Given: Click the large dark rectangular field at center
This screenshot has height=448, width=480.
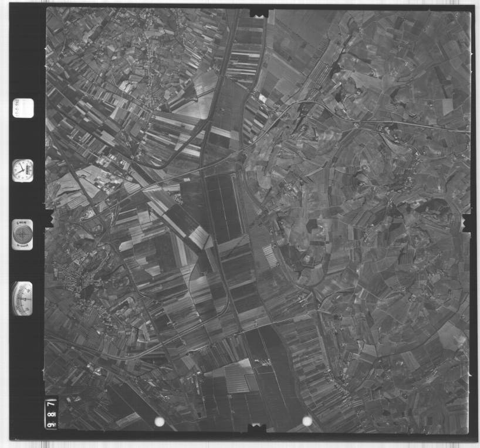Looking at the screenshot, I should point(223,205).
